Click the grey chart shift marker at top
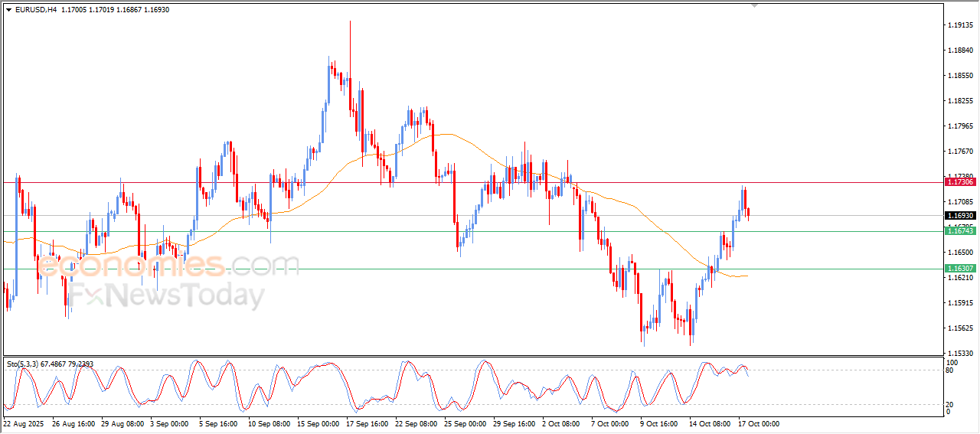Screen dimensions: 980x434 (755, 5)
